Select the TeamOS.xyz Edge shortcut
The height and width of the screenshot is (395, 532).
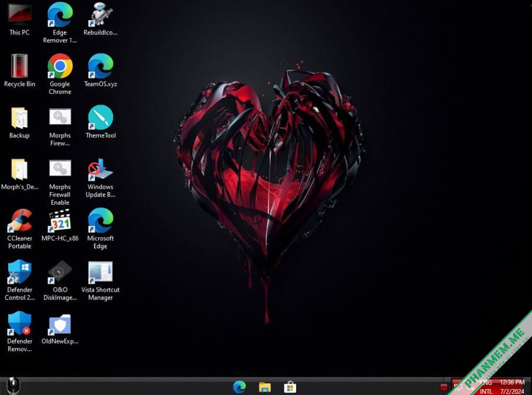click(100, 70)
